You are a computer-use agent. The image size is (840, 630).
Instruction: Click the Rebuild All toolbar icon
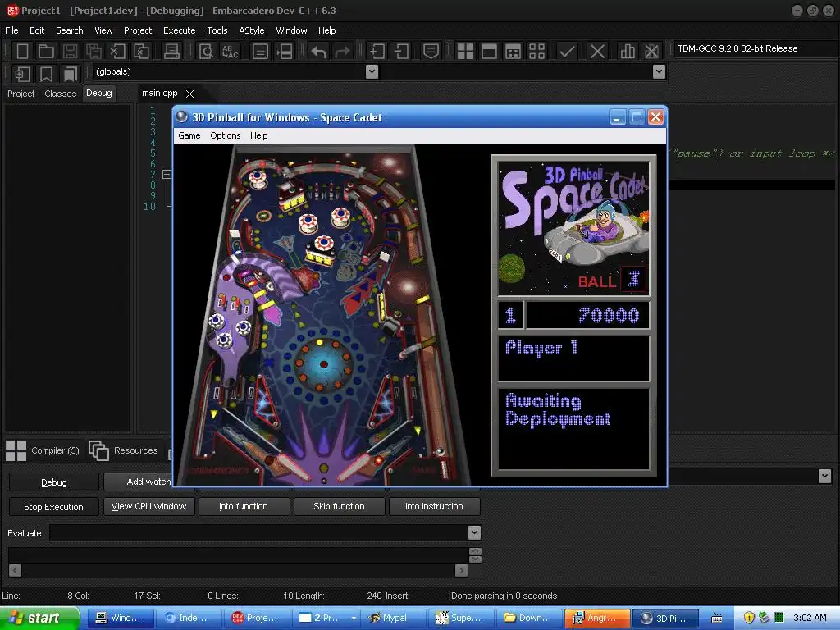(536, 52)
